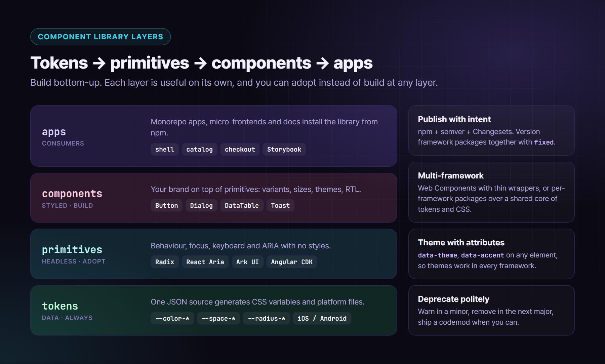The height and width of the screenshot is (364, 605).
Task: Click the data-accent code keyword
Action: tap(482, 255)
